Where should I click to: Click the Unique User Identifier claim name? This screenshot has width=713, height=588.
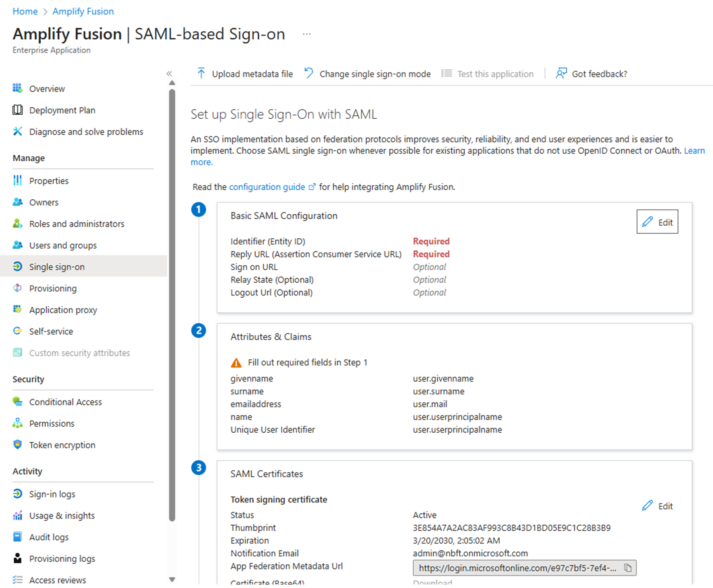pos(273,429)
